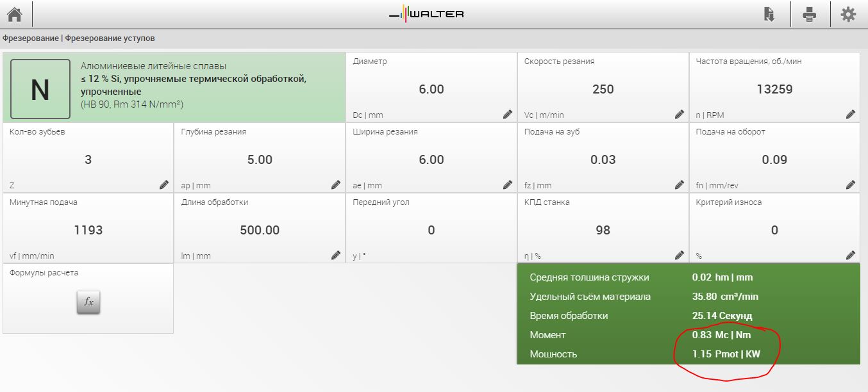Select the Ширина резания value 6.00
This screenshot has height=392, width=868.
tap(431, 159)
